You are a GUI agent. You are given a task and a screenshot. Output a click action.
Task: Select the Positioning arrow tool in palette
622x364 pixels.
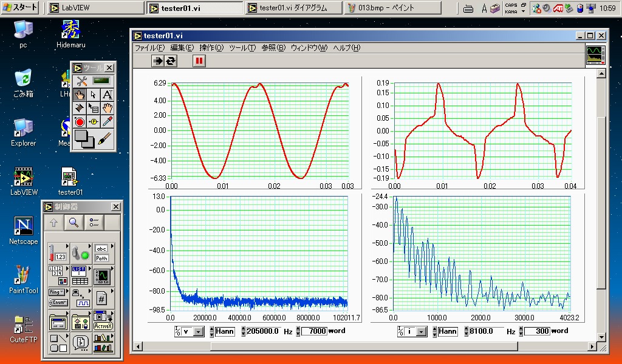(x=93, y=95)
